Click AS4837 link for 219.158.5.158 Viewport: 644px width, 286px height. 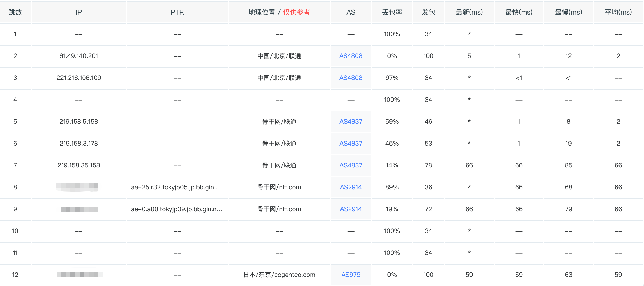pos(351,122)
